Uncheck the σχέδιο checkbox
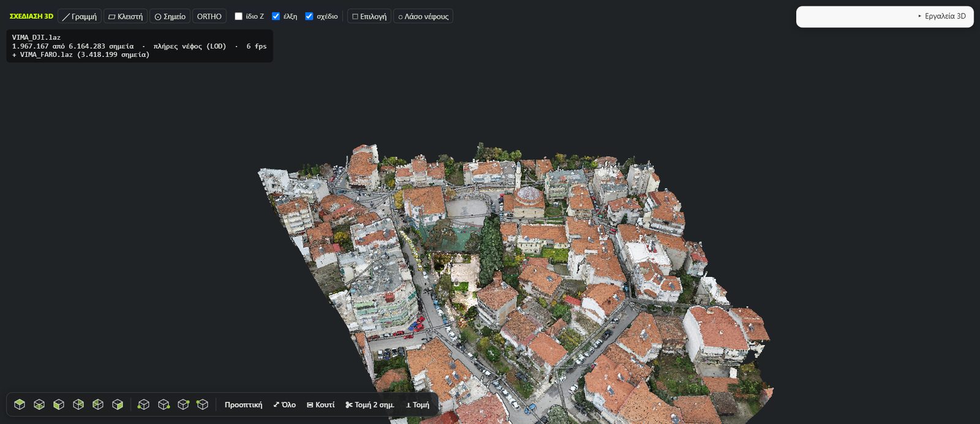The height and width of the screenshot is (424, 980). pos(309,17)
